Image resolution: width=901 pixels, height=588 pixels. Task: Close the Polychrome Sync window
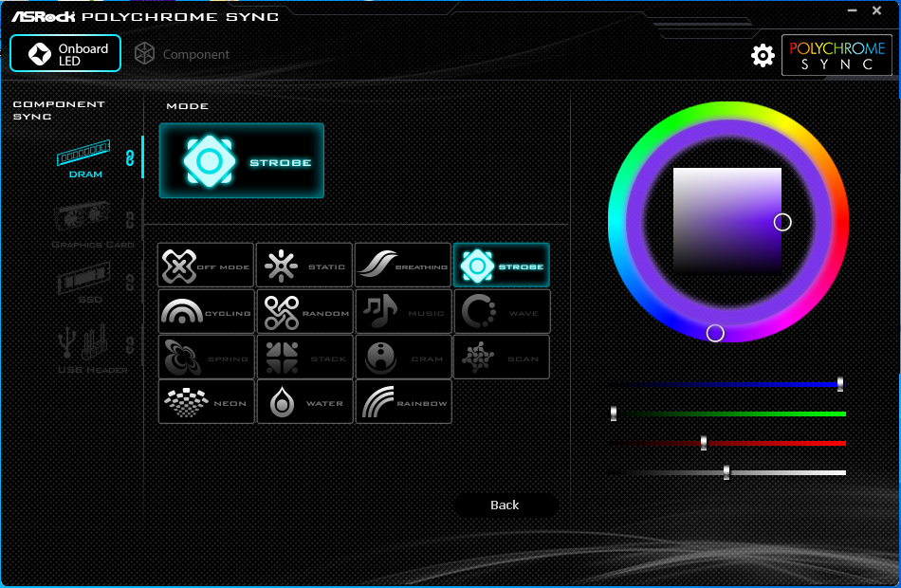pos(877,10)
